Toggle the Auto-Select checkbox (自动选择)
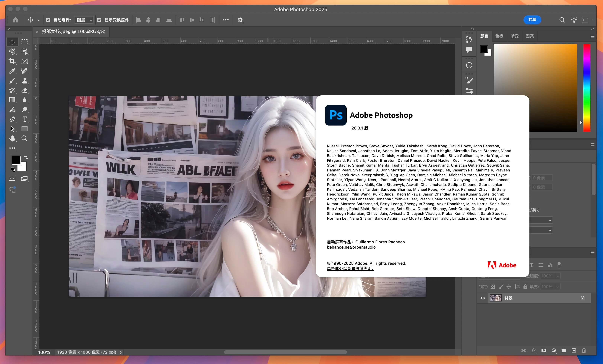603x364 pixels. [48, 20]
